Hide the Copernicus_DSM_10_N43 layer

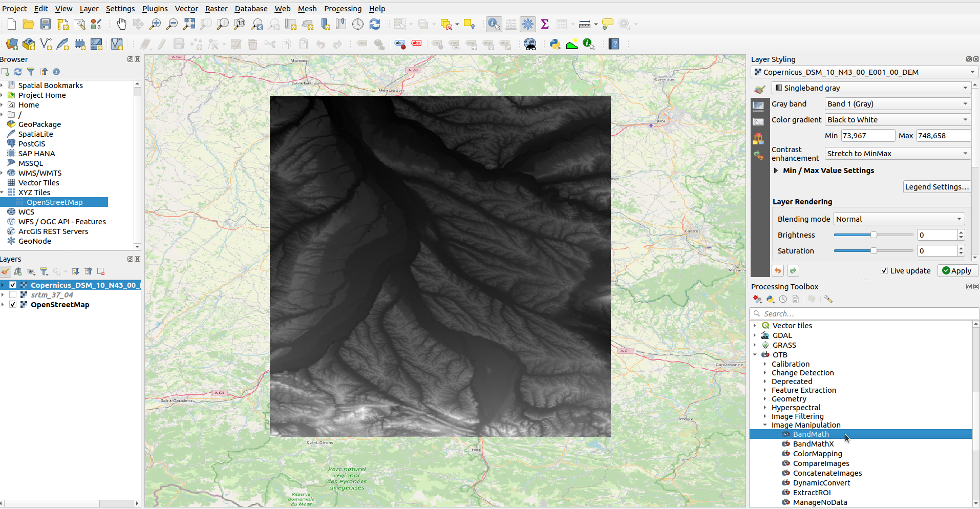[x=12, y=285]
